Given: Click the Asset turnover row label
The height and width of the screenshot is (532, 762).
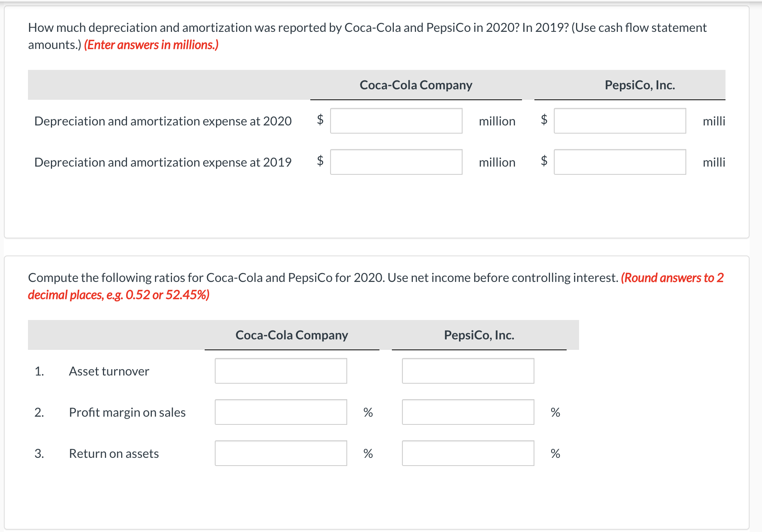Looking at the screenshot, I should (x=109, y=371).
